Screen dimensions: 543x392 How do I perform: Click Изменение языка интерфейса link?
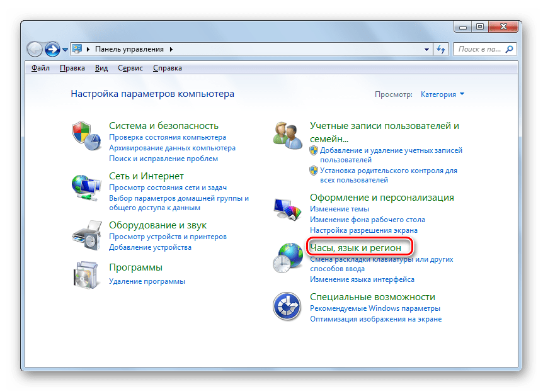coord(362,279)
